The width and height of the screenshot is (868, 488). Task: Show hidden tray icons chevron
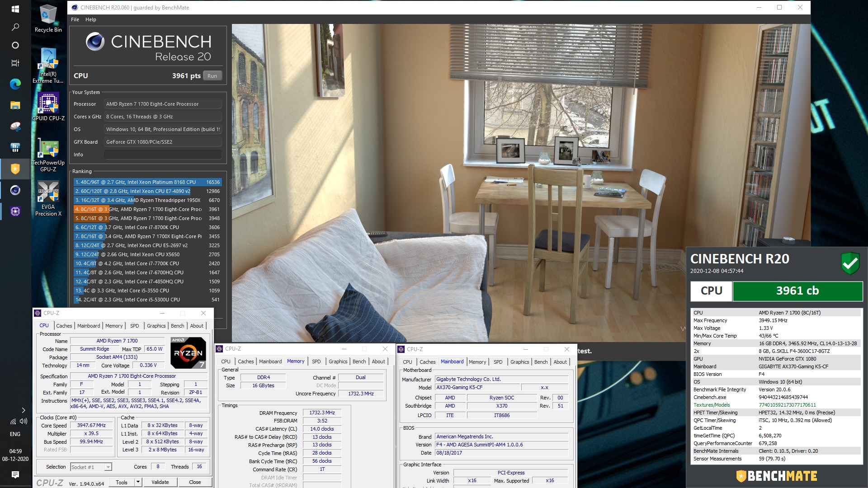(x=23, y=410)
